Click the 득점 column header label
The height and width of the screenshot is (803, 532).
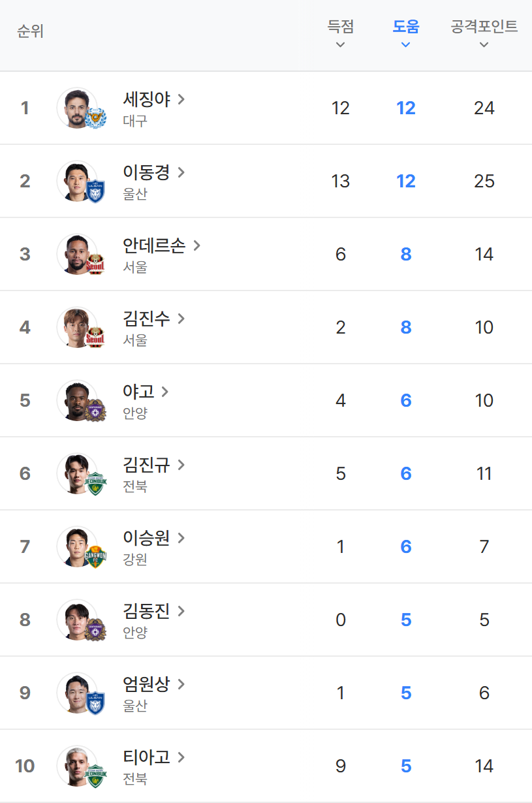[340, 27]
